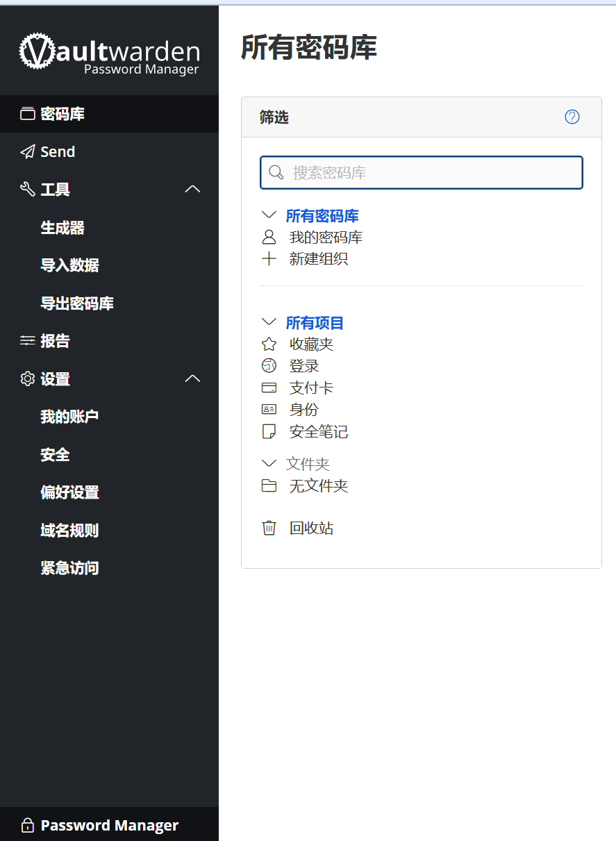Click the Vaultwarden logo
The image size is (616, 841).
click(x=109, y=53)
